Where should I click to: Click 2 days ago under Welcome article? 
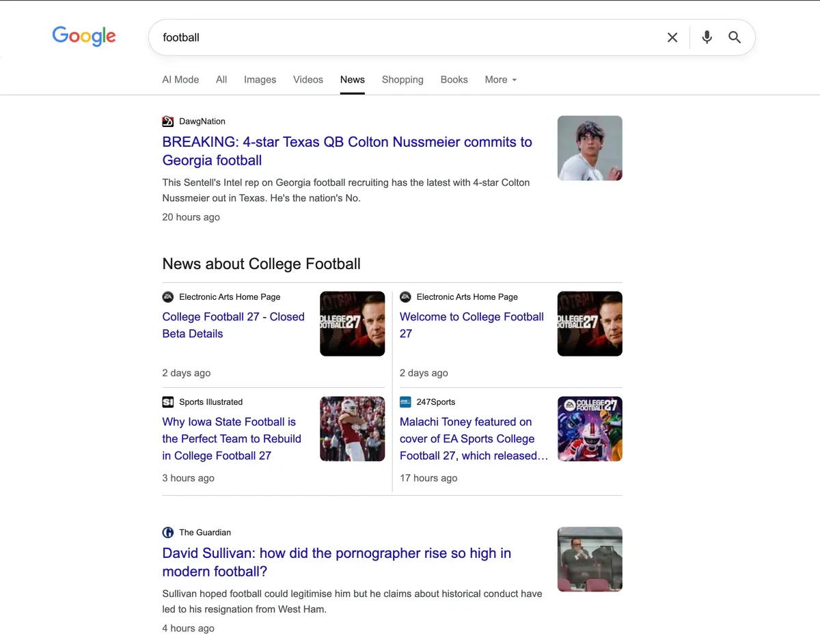point(424,373)
